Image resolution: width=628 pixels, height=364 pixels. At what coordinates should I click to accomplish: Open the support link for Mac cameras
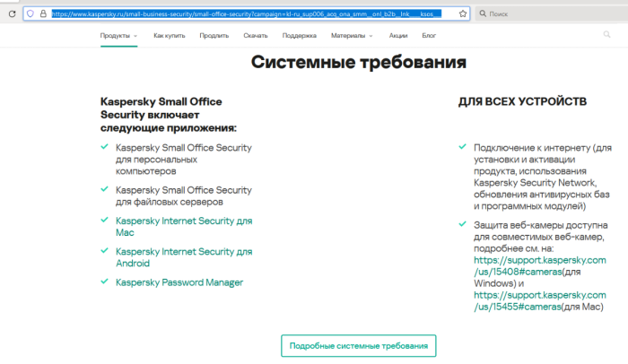538,300
